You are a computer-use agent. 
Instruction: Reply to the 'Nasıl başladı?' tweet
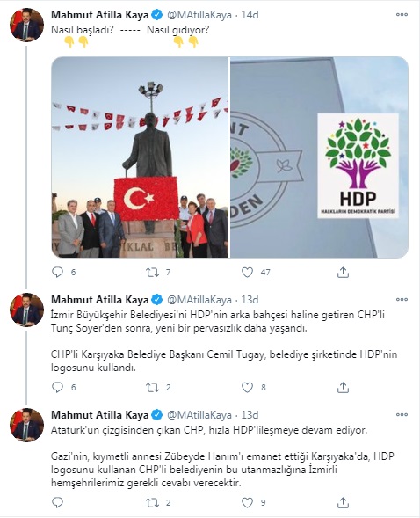point(58,273)
